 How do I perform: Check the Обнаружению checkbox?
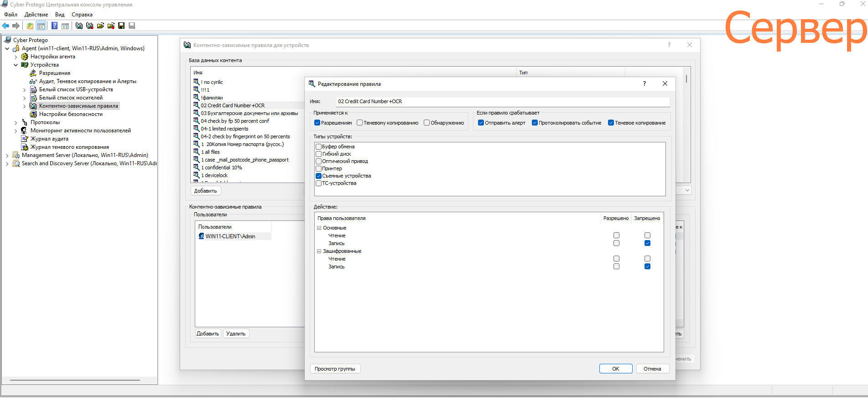[x=427, y=123]
